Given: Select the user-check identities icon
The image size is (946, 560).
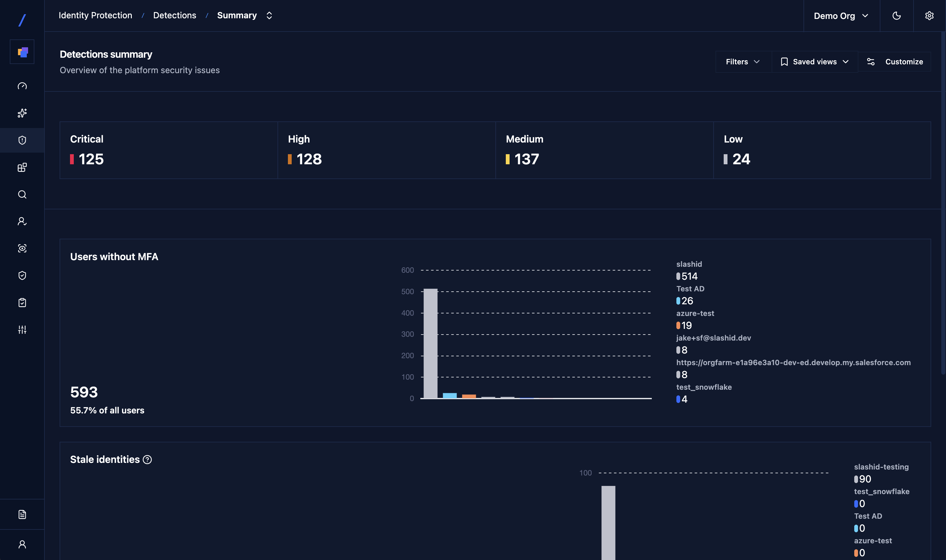Looking at the screenshot, I should [22, 222].
